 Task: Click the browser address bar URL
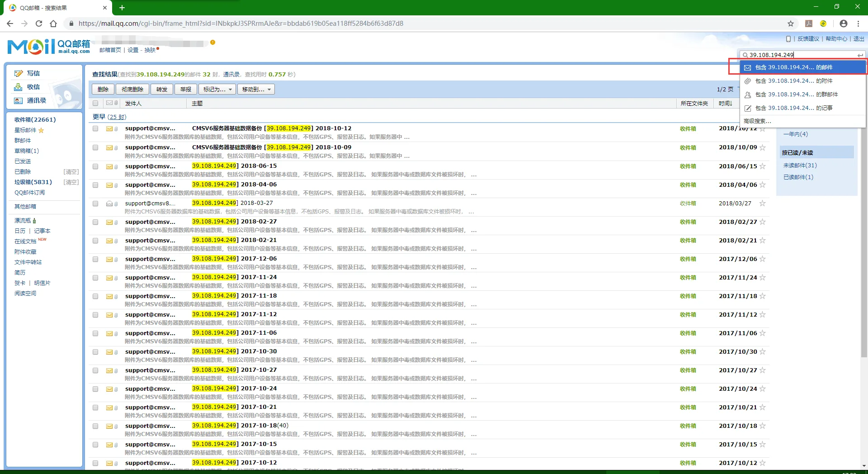[x=241, y=24]
